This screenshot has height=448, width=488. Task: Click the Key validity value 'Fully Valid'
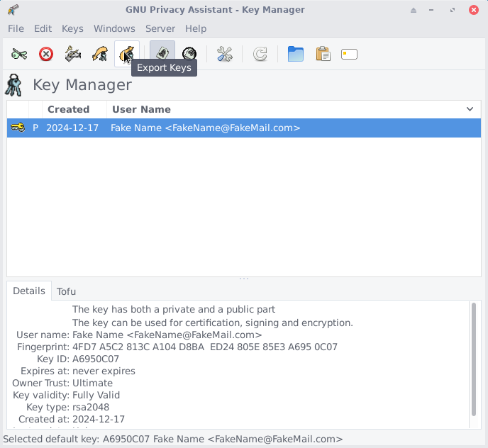pos(96,395)
